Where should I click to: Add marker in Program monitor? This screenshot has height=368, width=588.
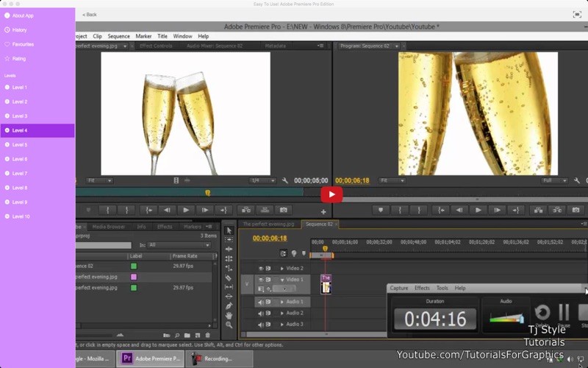pyautogui.click(x=381, y=210)
